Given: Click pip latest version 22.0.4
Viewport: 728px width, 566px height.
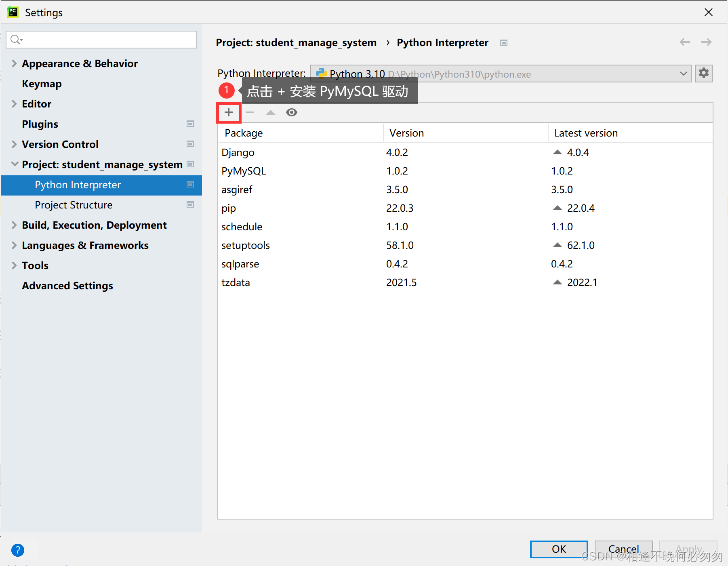Looking at the screenshot, I should click(x=581, y=208).
